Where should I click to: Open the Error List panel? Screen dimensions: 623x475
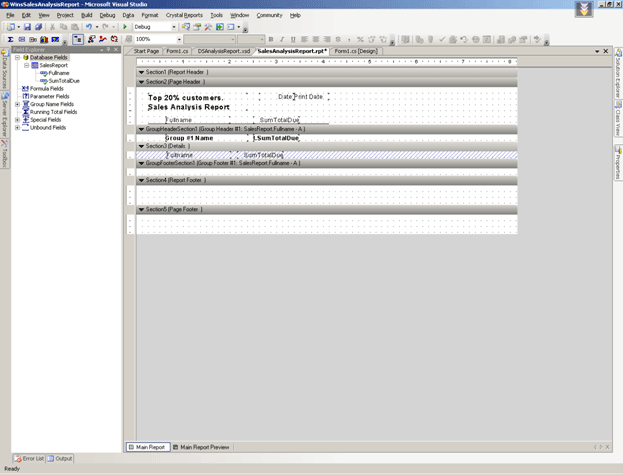[29, 458]
